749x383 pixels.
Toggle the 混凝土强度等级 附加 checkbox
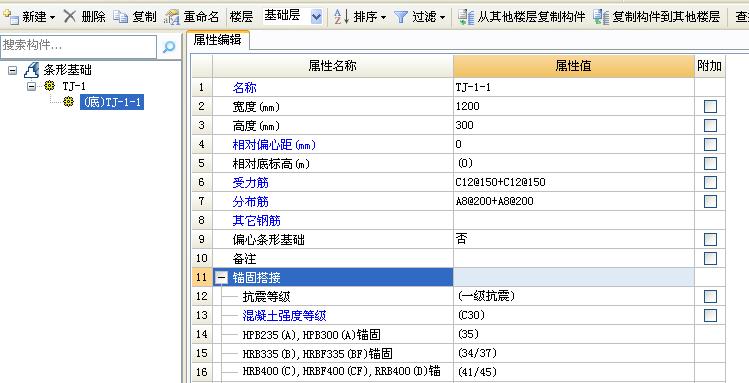point(710,315)
